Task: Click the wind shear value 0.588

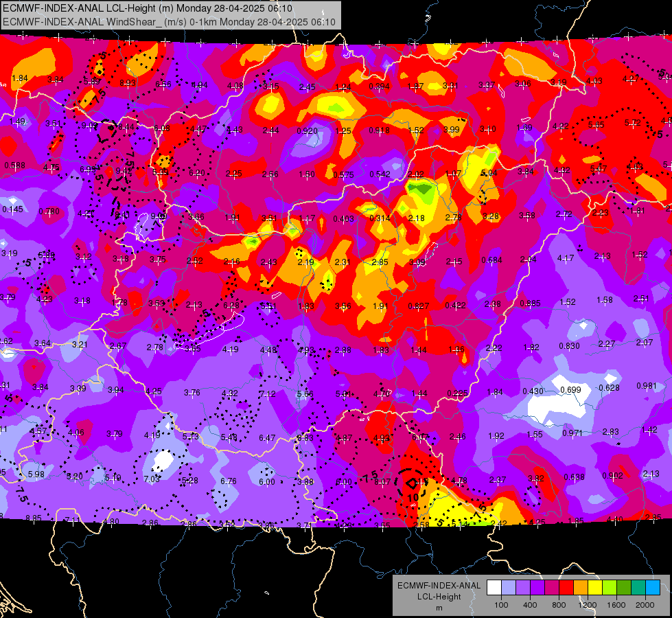Action: click(x=14, y=165)
